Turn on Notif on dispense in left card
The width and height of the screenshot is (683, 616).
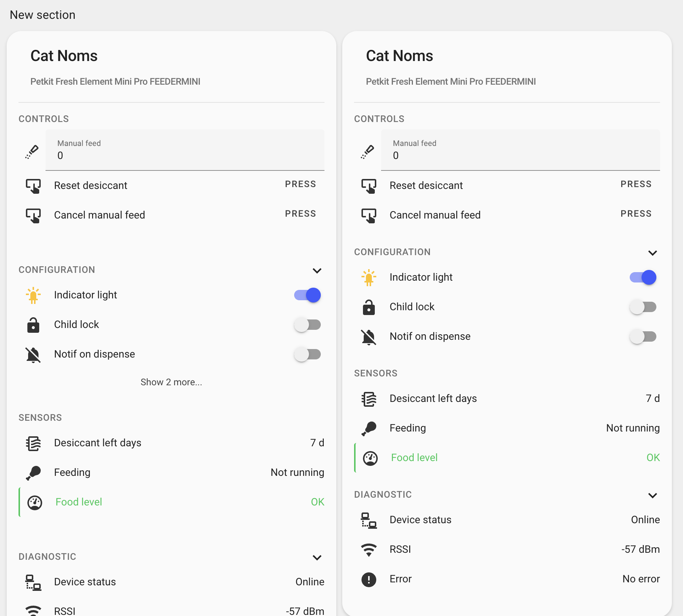click(307, 354)
